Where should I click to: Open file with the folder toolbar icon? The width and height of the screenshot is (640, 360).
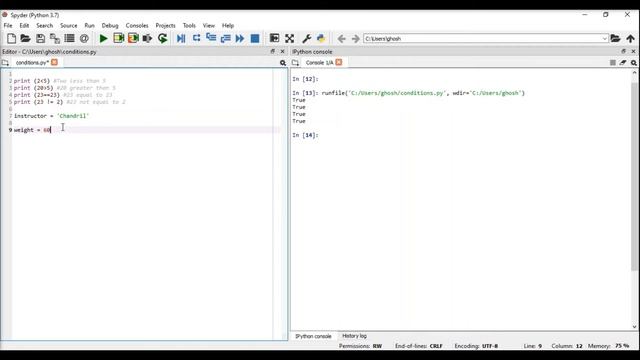pos(25,38)
